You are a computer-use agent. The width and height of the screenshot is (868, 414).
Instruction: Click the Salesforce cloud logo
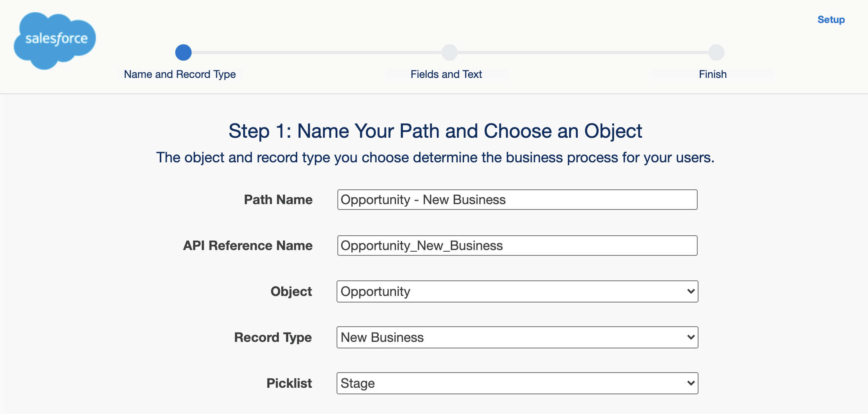(x=54, y=41)
